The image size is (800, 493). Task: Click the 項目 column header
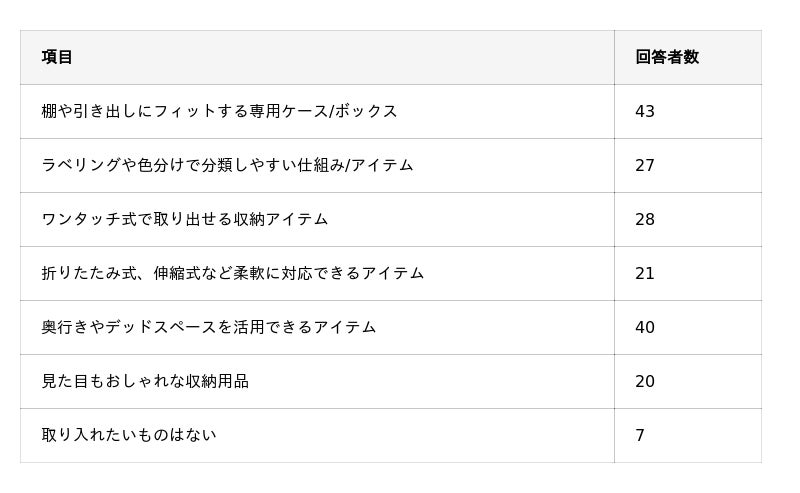(57, 57)
